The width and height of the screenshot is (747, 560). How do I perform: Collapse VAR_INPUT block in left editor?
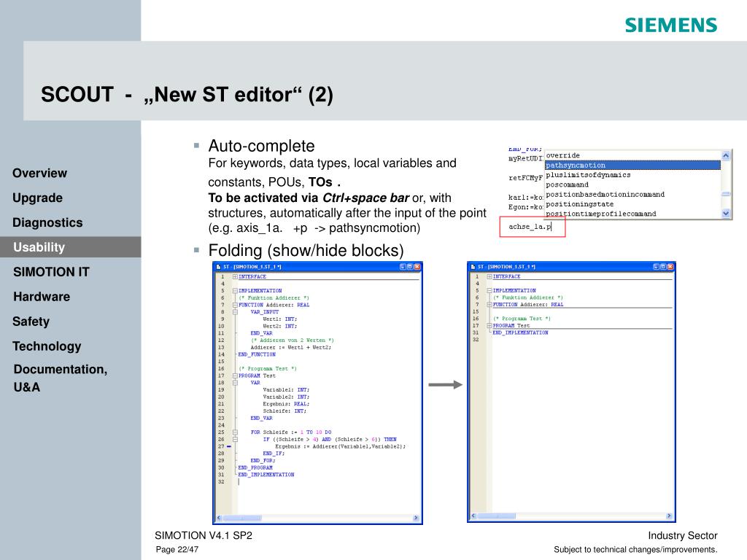click(235, 312)
